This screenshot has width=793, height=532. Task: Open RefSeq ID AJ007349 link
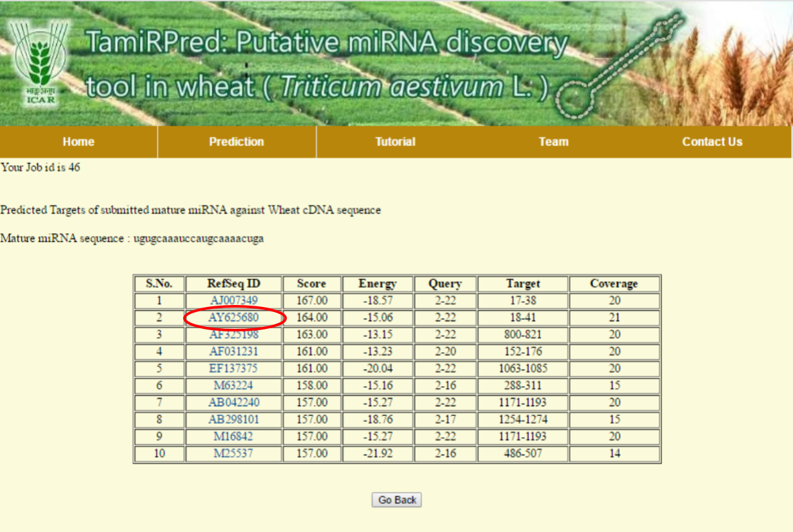tap(233, 300)
